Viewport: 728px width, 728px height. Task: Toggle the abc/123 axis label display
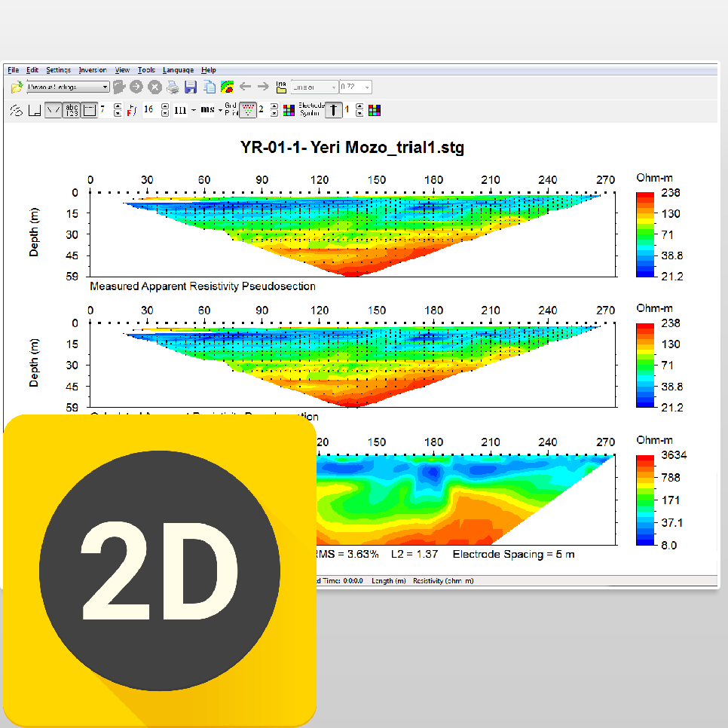70,110
